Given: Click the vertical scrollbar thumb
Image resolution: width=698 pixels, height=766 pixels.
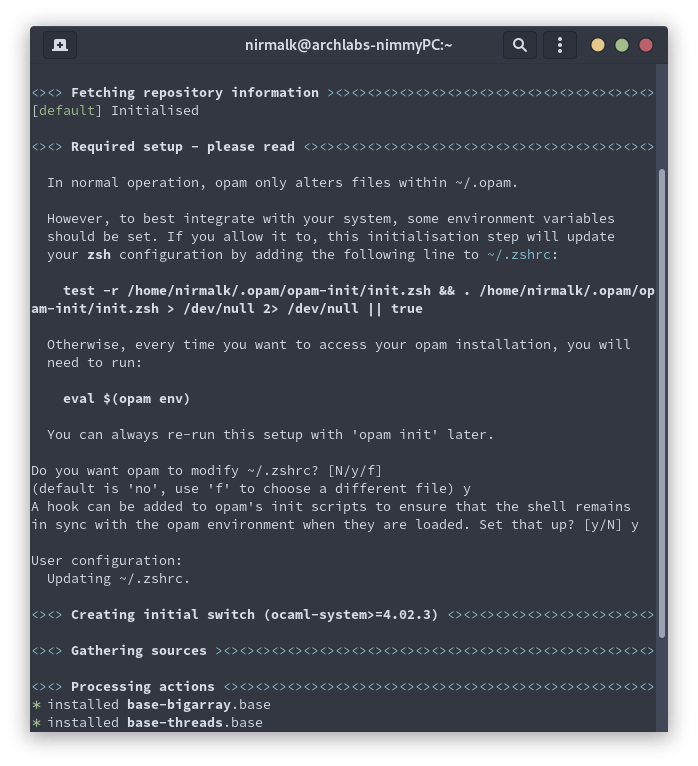Looking at the screenshot, I should 662,403.
